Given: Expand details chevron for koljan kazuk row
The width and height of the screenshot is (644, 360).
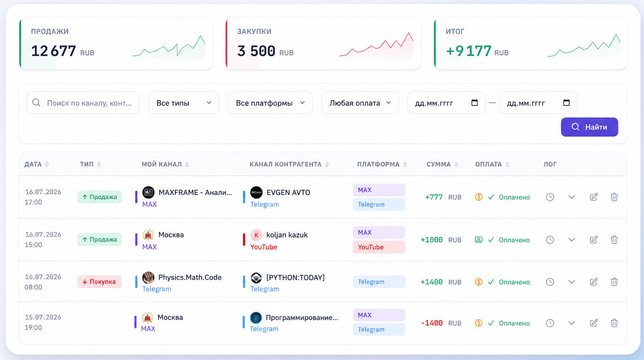Looking at the screenshot, I should tap(572, 239).
